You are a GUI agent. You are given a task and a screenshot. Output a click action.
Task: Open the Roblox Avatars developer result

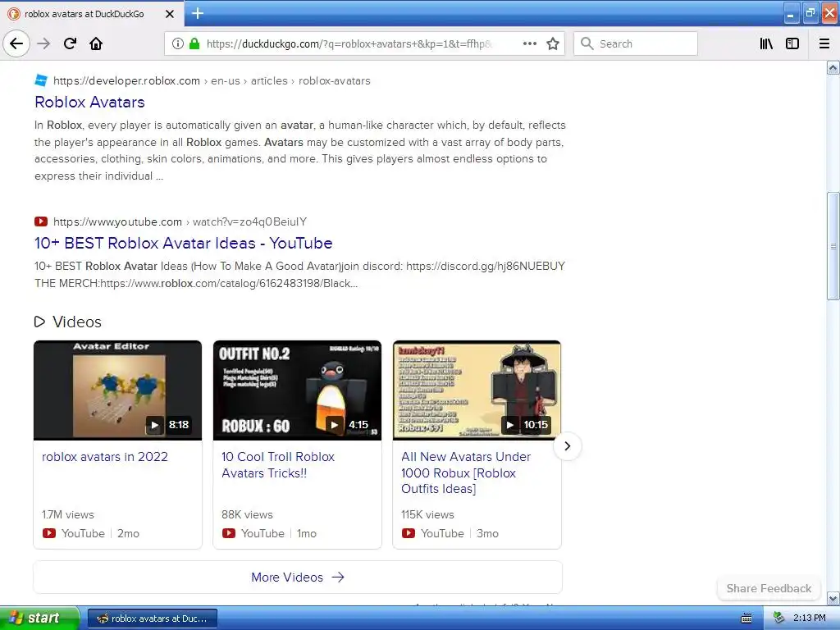(x=89, y=102)
